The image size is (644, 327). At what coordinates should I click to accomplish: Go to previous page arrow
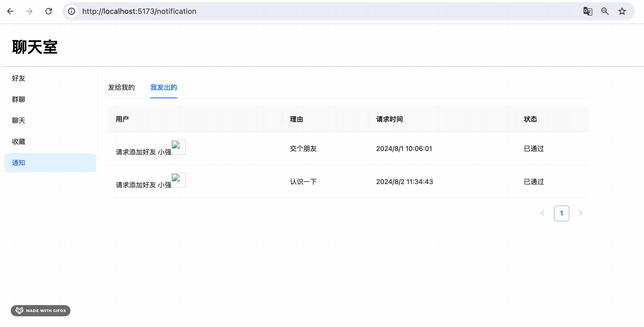coord(542,213)
